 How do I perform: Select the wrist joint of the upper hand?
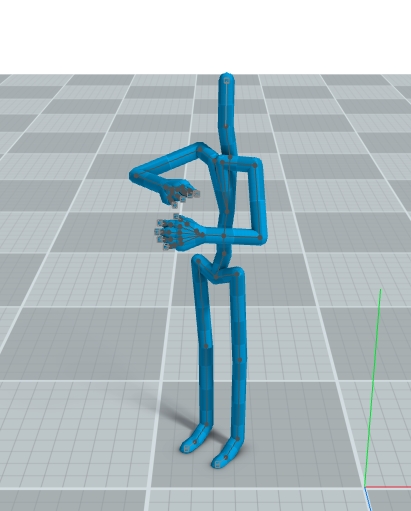pos(166,188)
